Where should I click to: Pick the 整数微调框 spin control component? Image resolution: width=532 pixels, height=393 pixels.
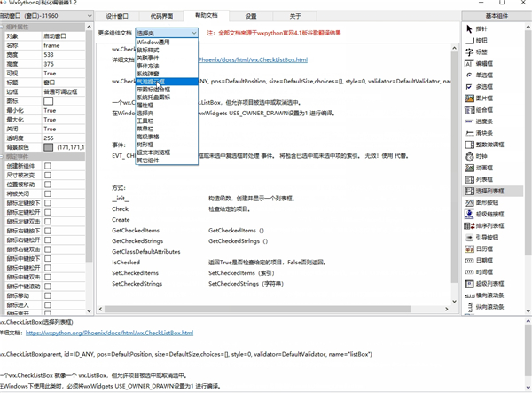(484, 145)
